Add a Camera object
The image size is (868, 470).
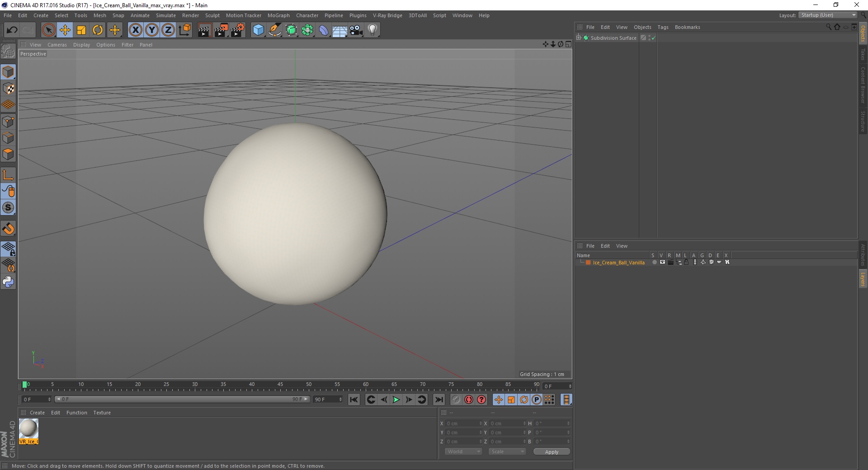(x=356, y=30)
